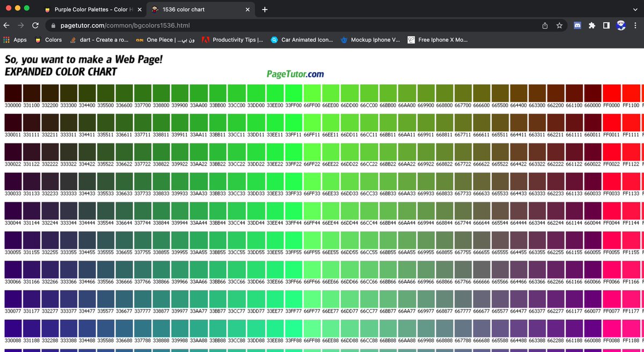The image size is (644, 352).
Task: Click the 330088 color swatch
Action: (13, 328)
